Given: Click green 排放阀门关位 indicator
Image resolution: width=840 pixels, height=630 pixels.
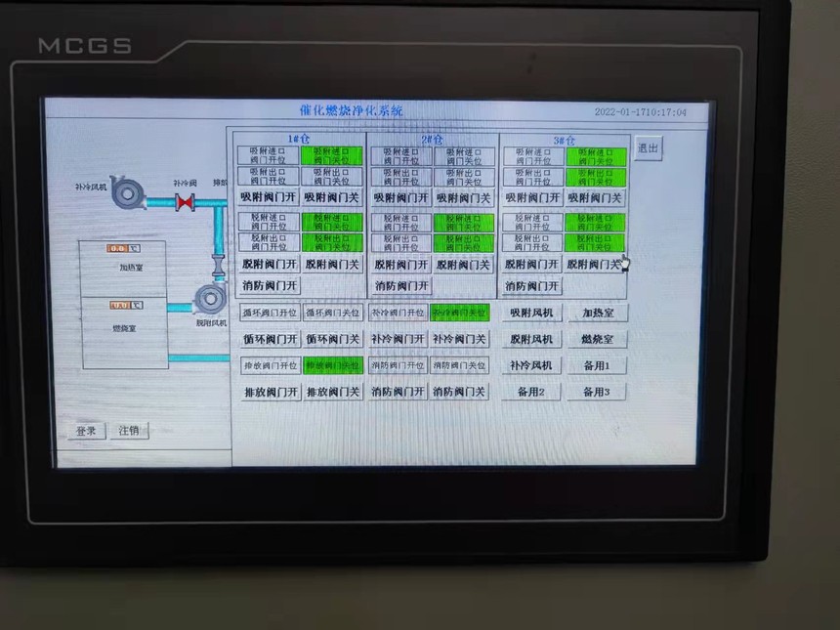Looking at the screenshot, I should coord(333,365).
